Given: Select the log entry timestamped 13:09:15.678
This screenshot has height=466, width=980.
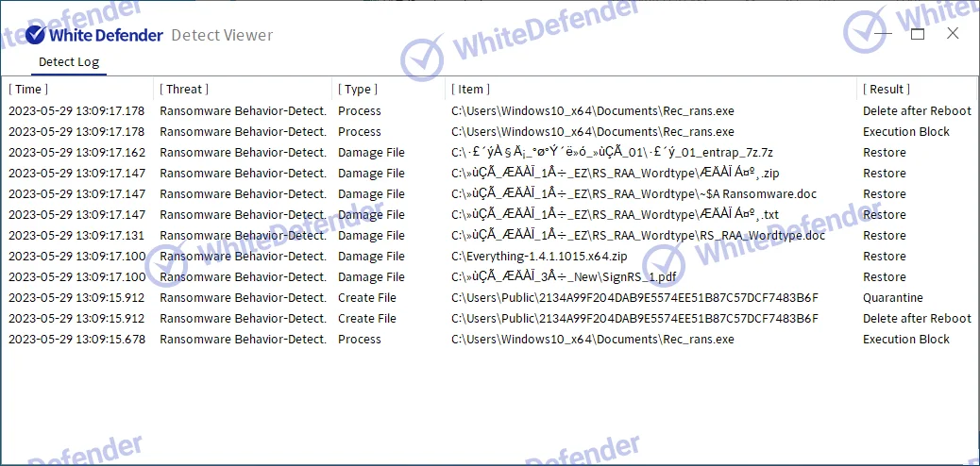Looking at the screenshot, I should 76,340.
